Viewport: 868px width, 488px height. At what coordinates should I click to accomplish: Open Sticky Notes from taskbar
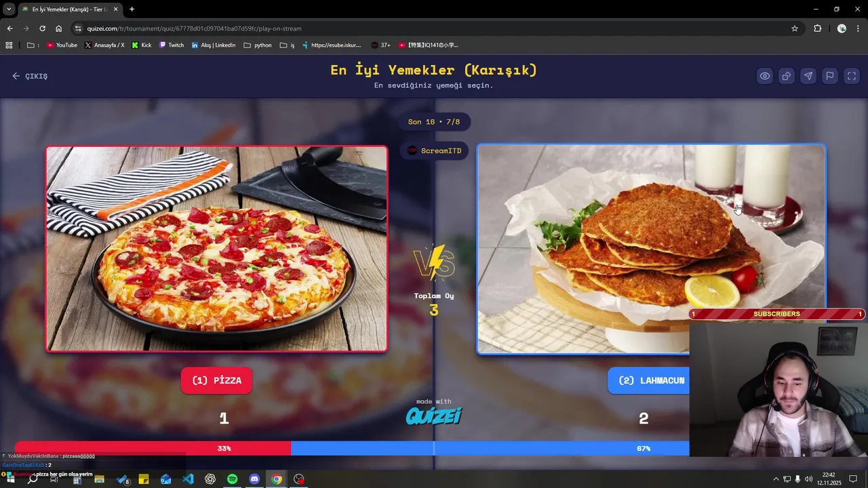point(144,479)
